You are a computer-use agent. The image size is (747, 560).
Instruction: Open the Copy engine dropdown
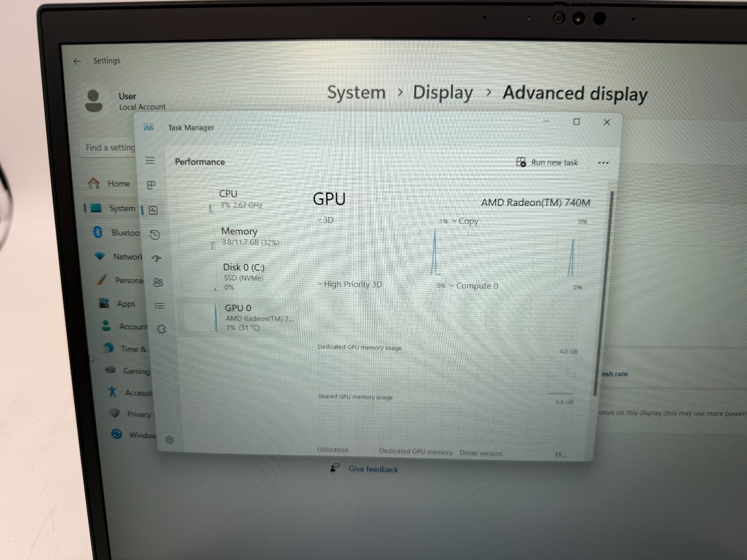click(x=465, y=221)
